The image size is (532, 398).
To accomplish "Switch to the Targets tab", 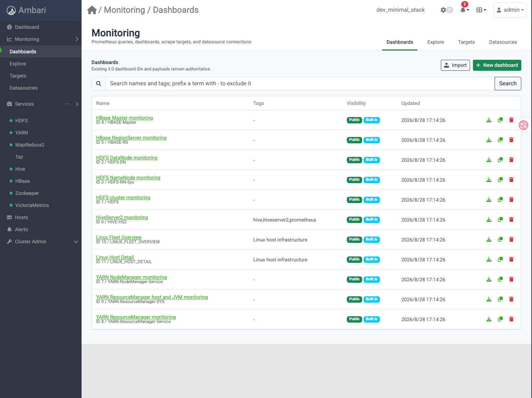I will 466,42.
